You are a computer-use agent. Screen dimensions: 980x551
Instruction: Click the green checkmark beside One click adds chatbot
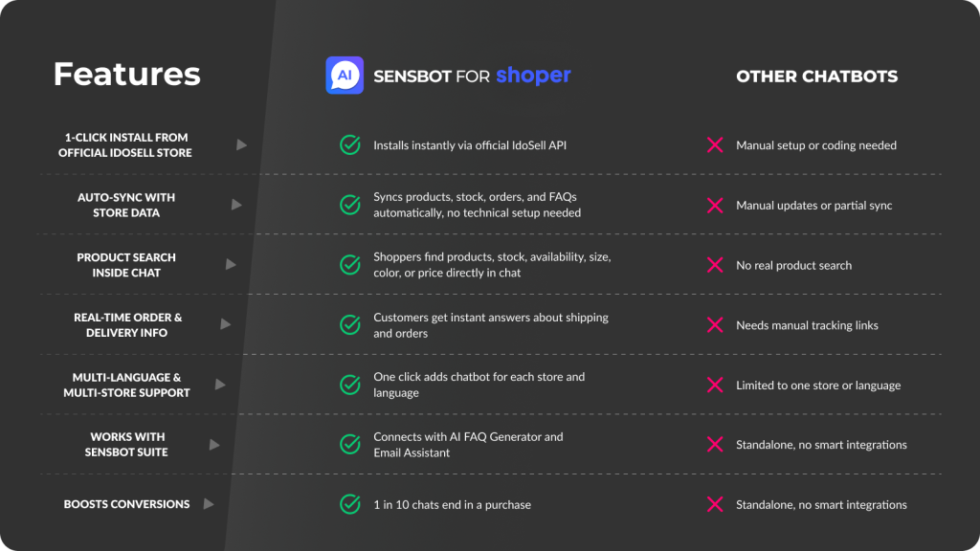(x=350, y=385)
